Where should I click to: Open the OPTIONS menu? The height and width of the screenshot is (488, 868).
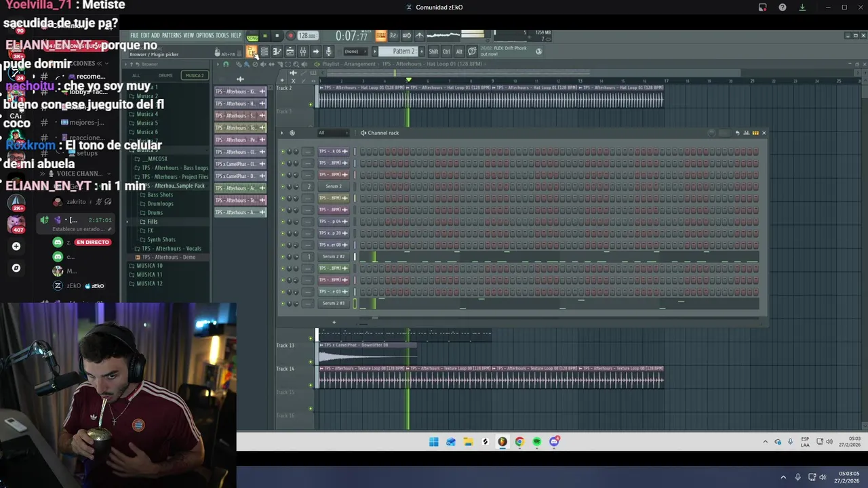tap(205, 35)
